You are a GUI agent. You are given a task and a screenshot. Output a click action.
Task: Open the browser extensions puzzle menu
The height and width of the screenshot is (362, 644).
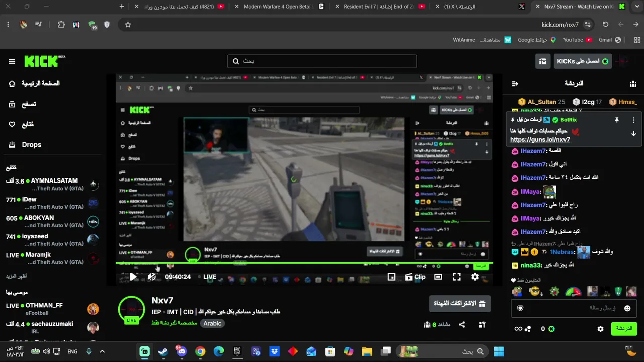(x=61, y=24)
